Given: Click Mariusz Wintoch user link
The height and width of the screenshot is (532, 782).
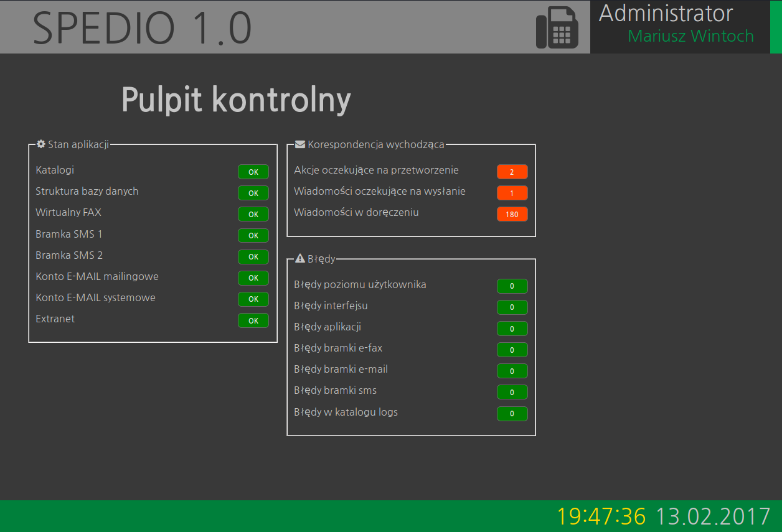Looking at the screenshot, I should (x=690, y=36).
